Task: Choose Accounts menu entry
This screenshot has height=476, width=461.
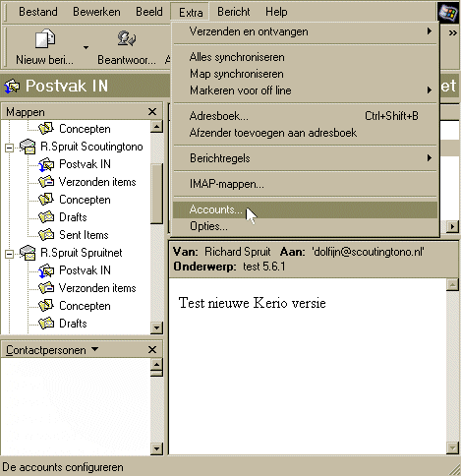Action: coord(305,209)
